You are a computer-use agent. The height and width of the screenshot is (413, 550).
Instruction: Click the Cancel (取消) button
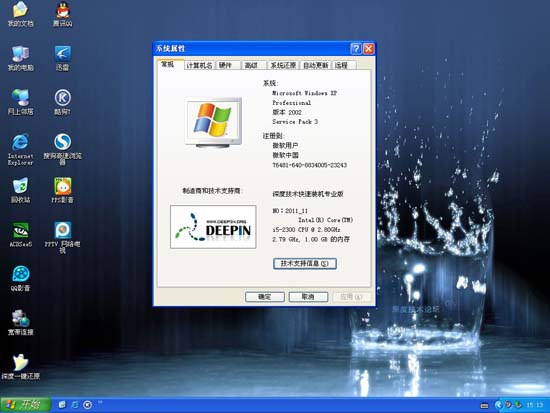[308, 297]
